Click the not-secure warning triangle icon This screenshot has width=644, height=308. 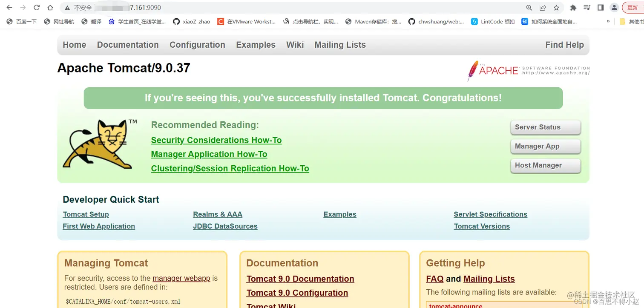coord(67,8)
